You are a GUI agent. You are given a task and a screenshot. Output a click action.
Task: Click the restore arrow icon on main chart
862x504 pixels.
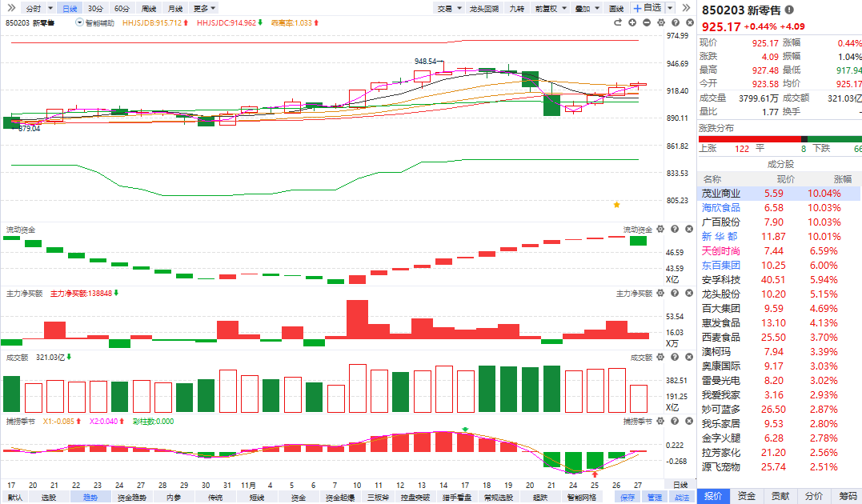[618, 22]
